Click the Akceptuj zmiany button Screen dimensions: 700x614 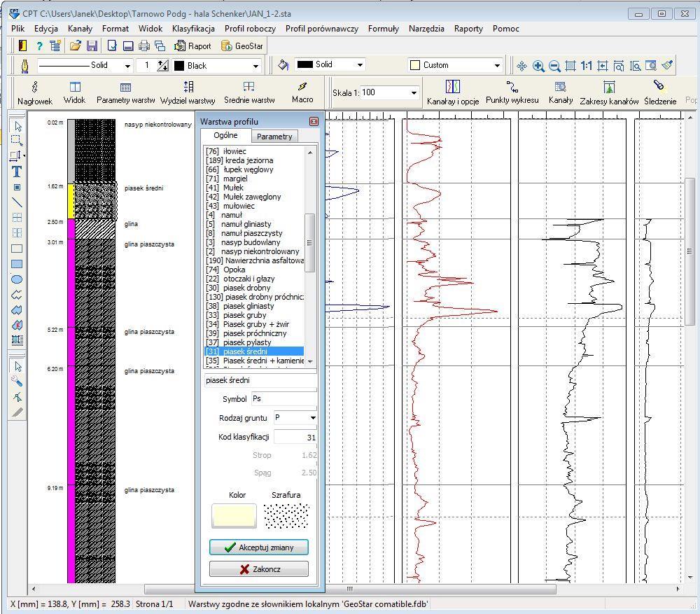point(259,547)
